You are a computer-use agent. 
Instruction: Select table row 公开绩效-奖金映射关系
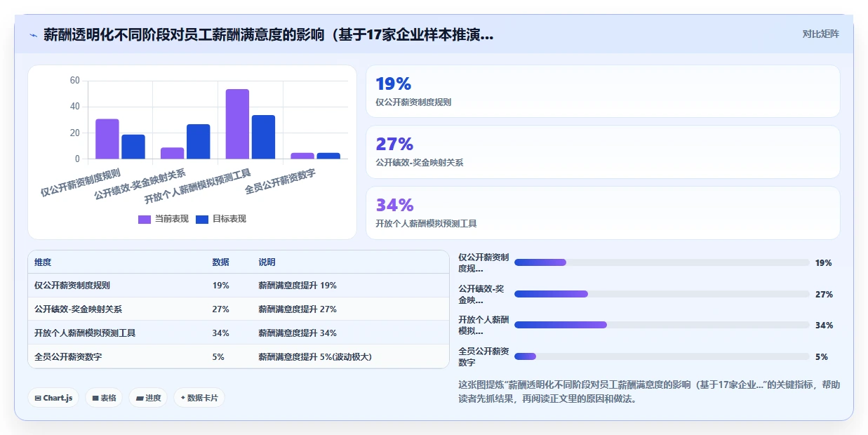239,309
